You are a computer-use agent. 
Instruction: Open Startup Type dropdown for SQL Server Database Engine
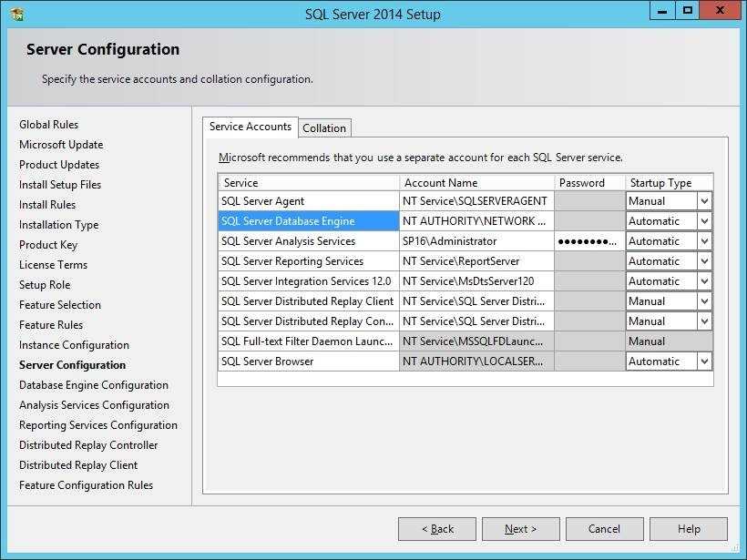point(704,221)
